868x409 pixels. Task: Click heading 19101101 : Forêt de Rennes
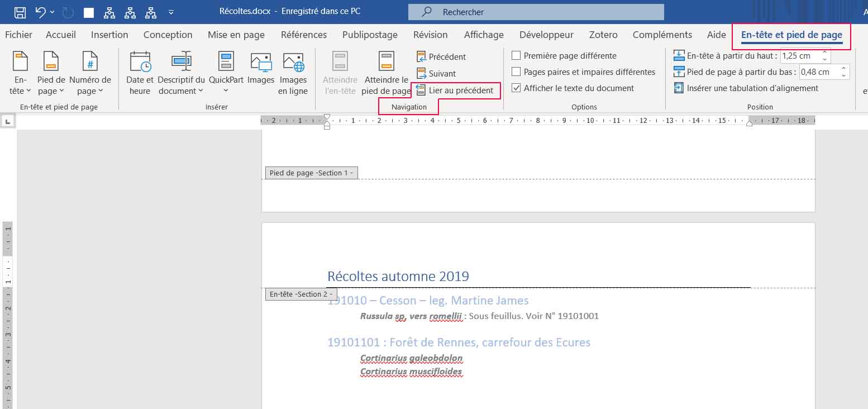click(x=459, y=343)
